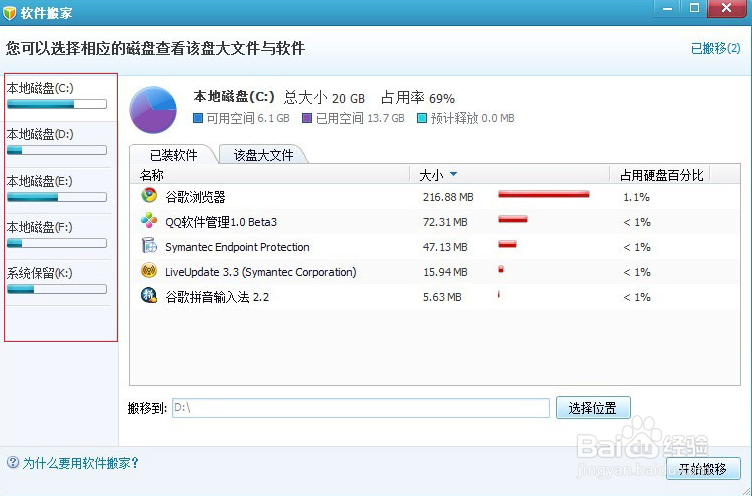Viewport: 752px width, 496px height.
Task: Click the 选择位置 button
Action: (593, 408)
